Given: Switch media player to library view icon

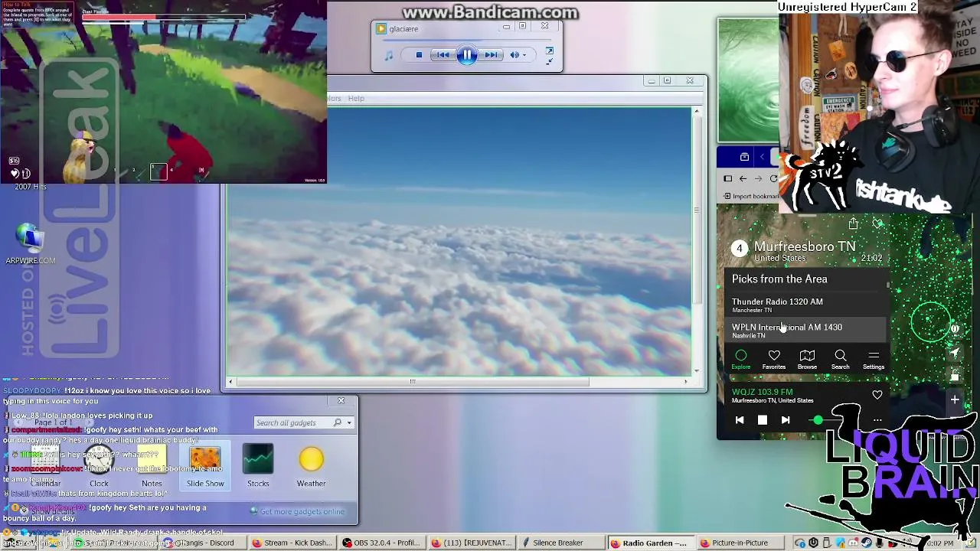Looking at the screenshot, I should (549, 51).
